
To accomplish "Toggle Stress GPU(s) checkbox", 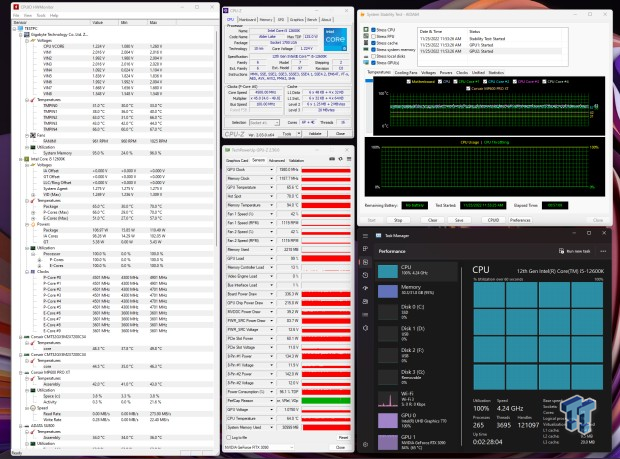I will pyautogui.click(x=373, y=62).
